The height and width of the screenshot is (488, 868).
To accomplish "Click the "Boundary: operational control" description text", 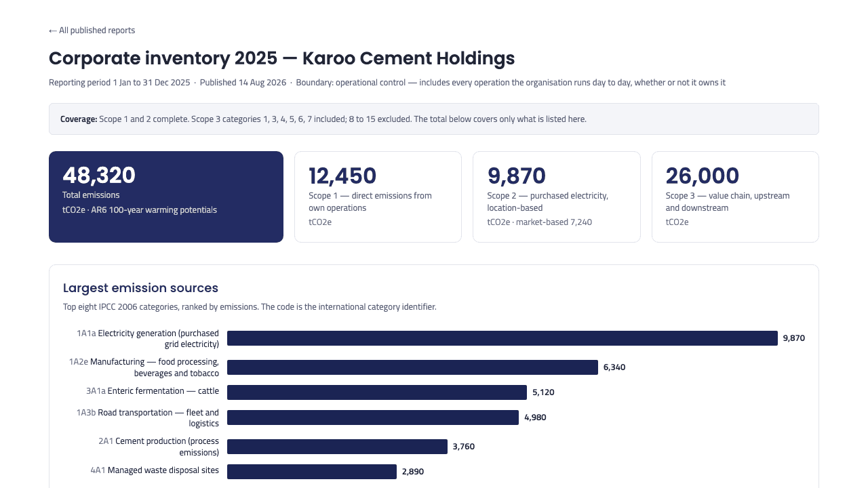I will 511,83.
